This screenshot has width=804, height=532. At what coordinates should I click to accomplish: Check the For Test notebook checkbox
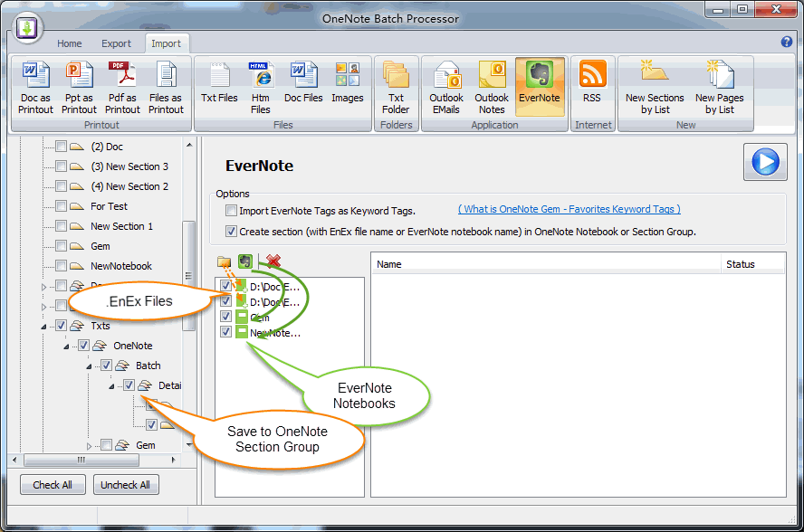(61, 206)
